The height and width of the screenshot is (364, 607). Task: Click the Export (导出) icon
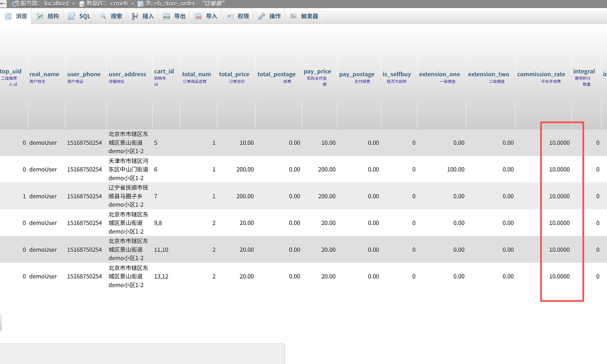click(x=166, y=16)
